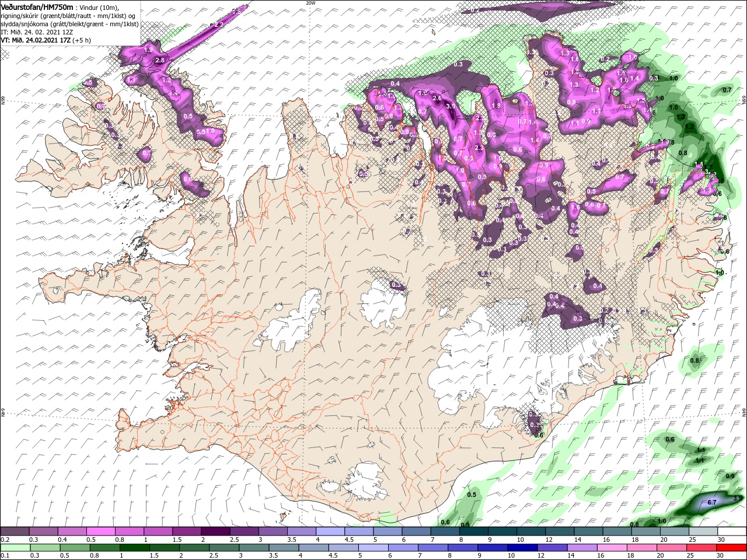Viewport: 747px width, 560px height.
Task: Click the 2.2 value in the purple band
Action: (x=219, y=25)
